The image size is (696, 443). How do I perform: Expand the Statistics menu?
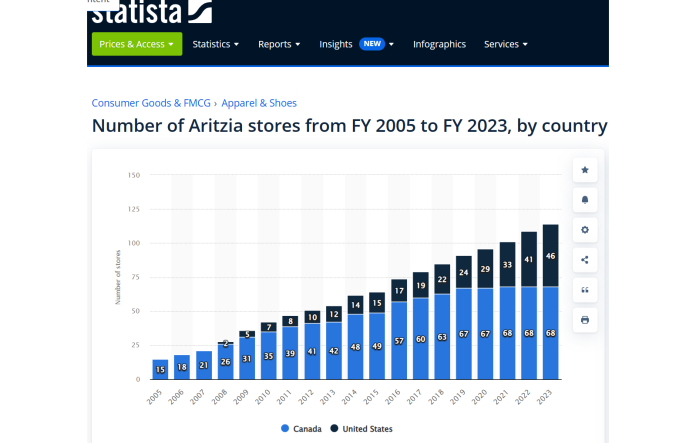[x=216, y=44]
